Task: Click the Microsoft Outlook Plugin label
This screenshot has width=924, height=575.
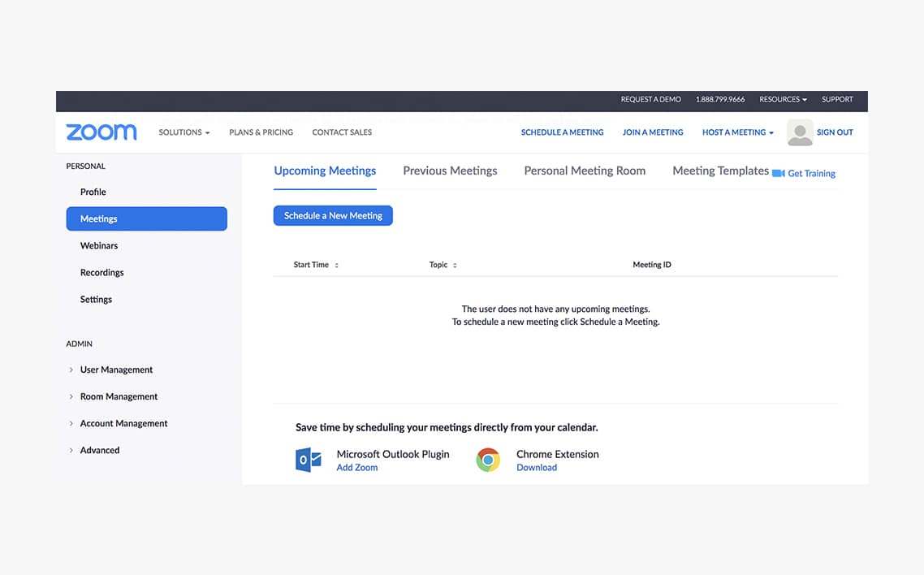Action: pos(393,454)
